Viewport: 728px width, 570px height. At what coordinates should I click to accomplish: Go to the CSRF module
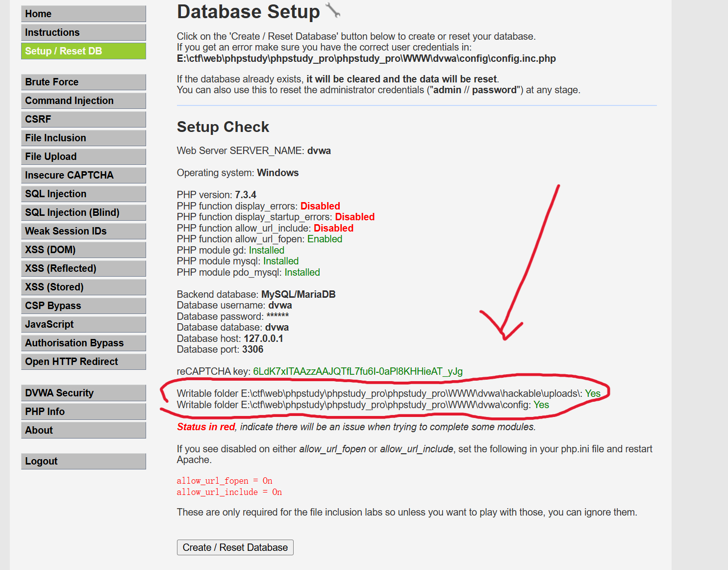[x=83, y=119]
